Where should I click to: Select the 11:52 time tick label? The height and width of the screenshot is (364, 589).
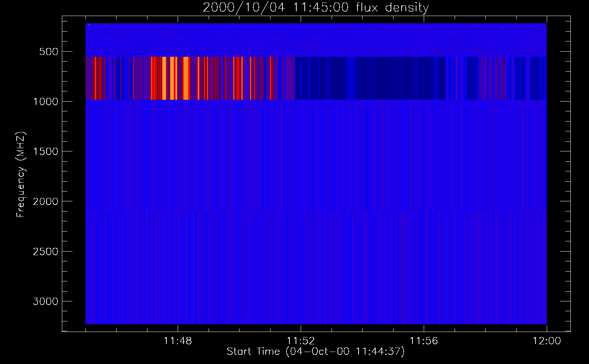point(301,341)
